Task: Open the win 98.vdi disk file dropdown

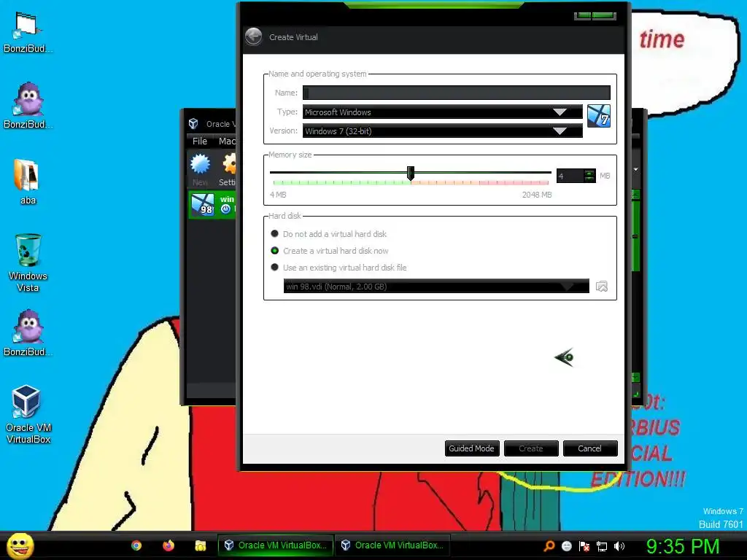Action: (x=436, y=286)
